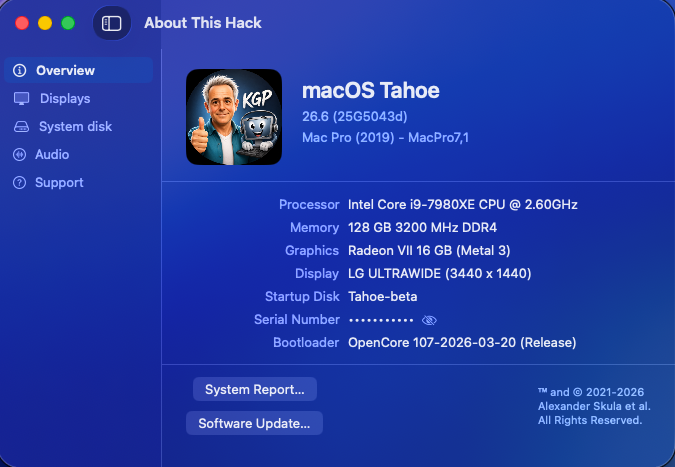Click the Audio speaker icon

point(19,155)
